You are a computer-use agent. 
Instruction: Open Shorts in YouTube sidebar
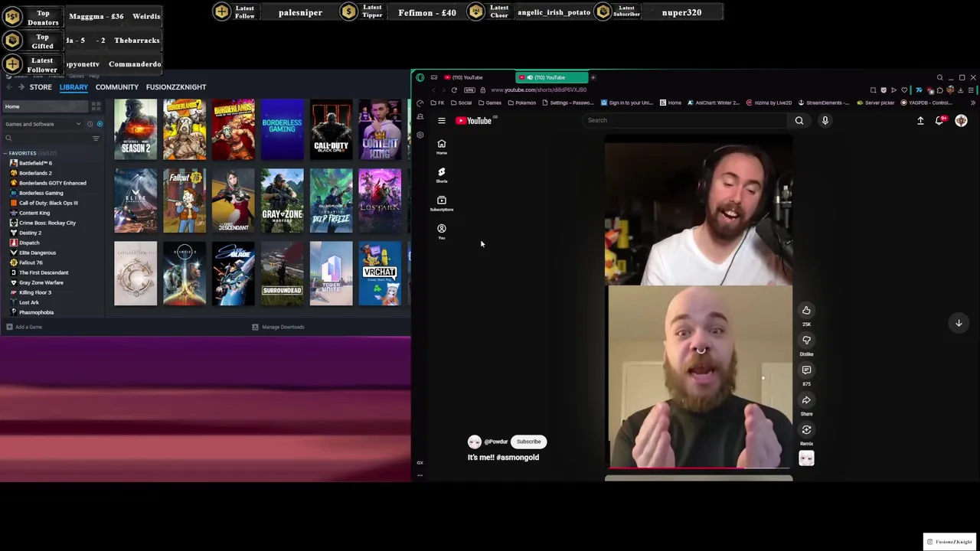click(441, 175)
